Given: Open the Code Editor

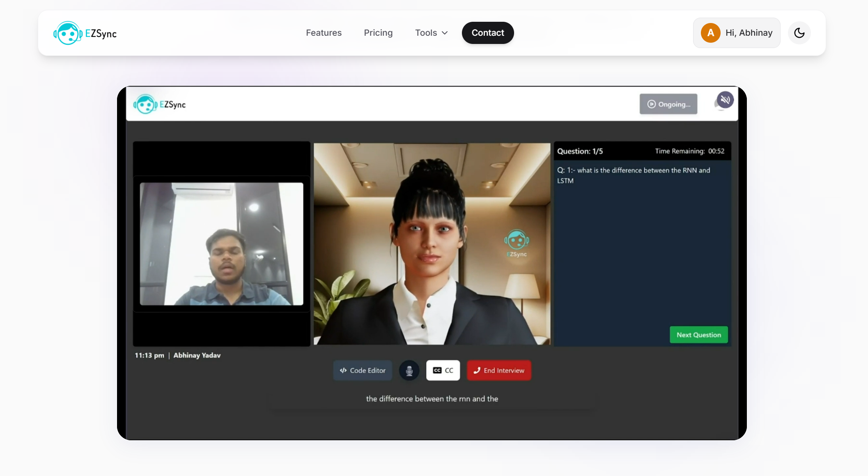Looking at the screenshot, I should tap(363, 370).
